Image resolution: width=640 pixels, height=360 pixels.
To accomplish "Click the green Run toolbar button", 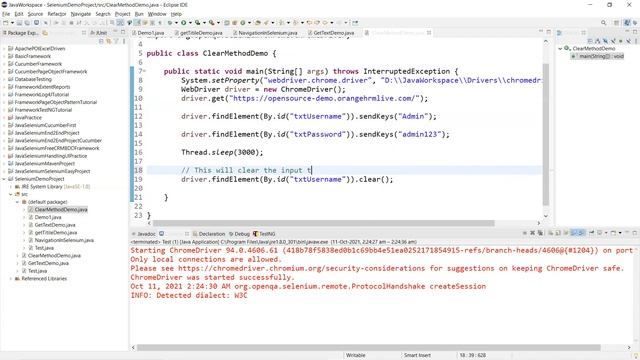I will click(x=184, y=23).
